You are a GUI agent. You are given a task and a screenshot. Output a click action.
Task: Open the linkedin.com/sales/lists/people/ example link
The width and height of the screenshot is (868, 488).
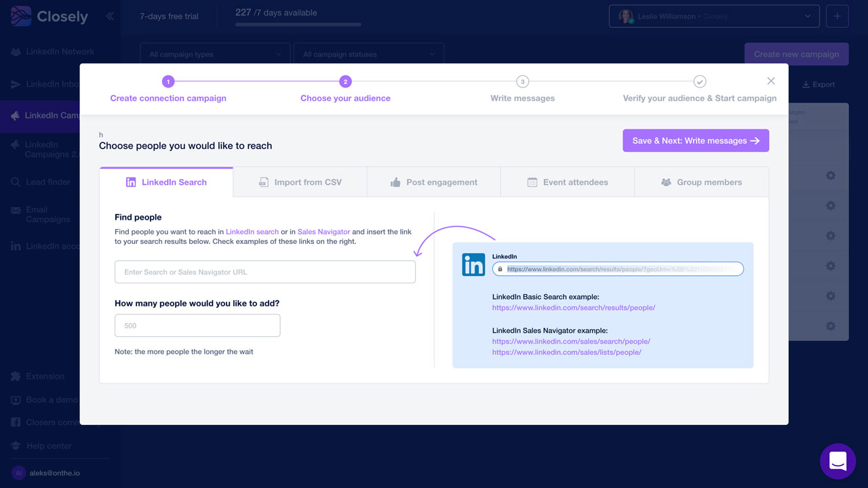(567, 352)
